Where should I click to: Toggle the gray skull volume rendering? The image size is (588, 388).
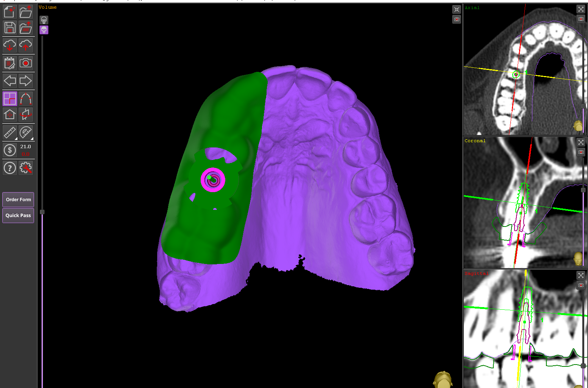(44, 20)
